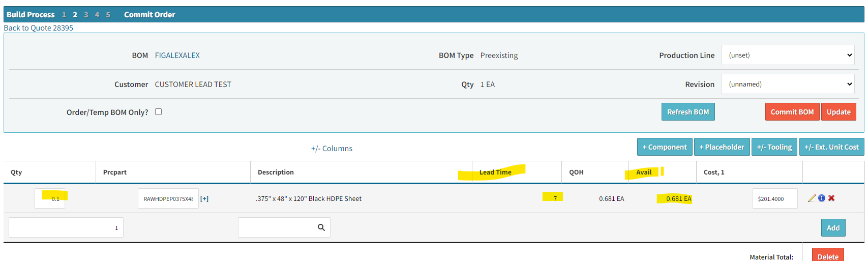
Task: Open the Revision dropdown
Action: [x=788, y=84]
